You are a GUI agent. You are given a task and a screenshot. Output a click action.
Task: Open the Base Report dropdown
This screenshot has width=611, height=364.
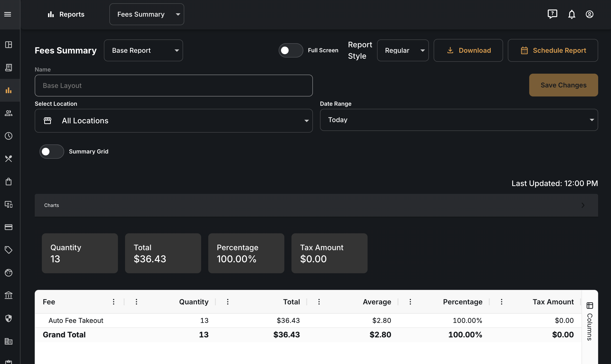point(143,50)
